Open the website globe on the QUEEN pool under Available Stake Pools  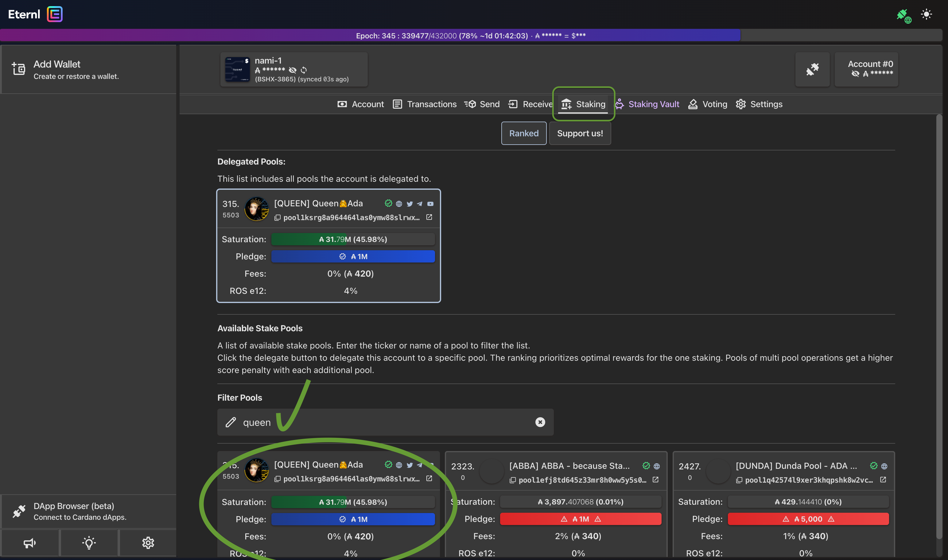point(399,465)
